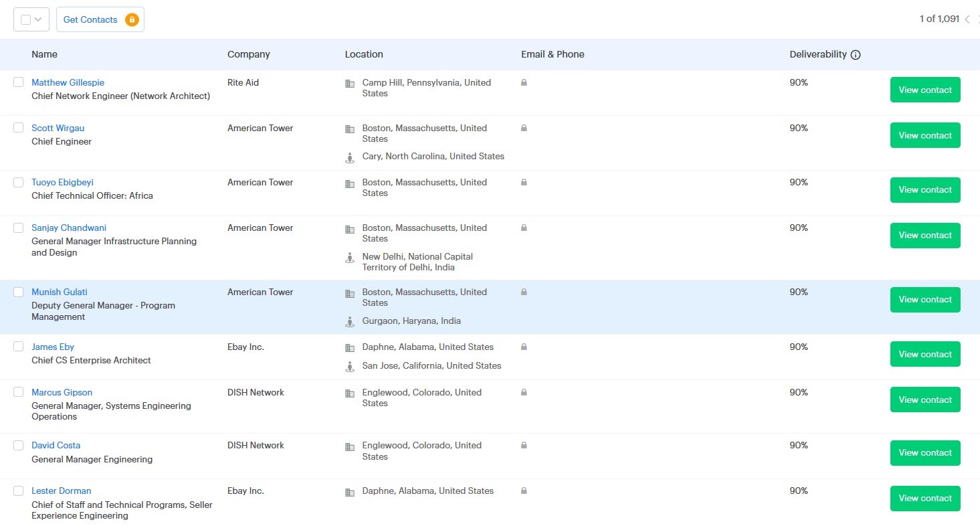Toggle the checkbox for Munish Gulati
The width and height of the screenshot is (980, 528).
(19, 292)
